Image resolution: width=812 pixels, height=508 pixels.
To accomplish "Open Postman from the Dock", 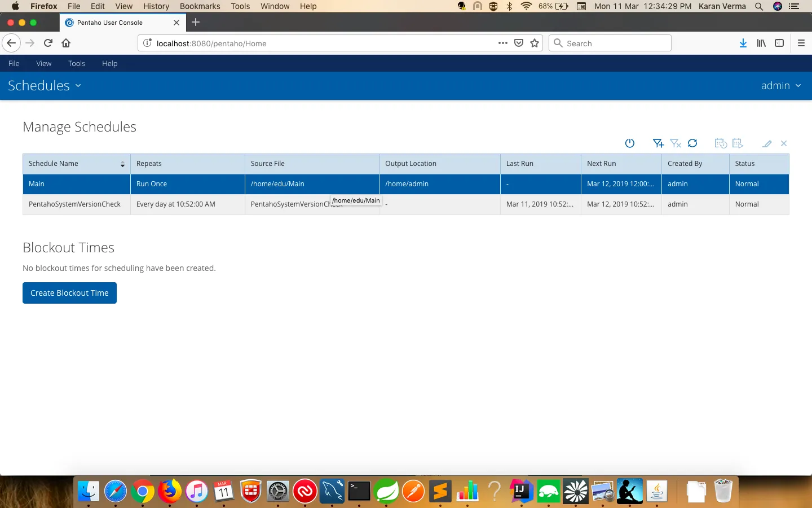I will 413,492.
